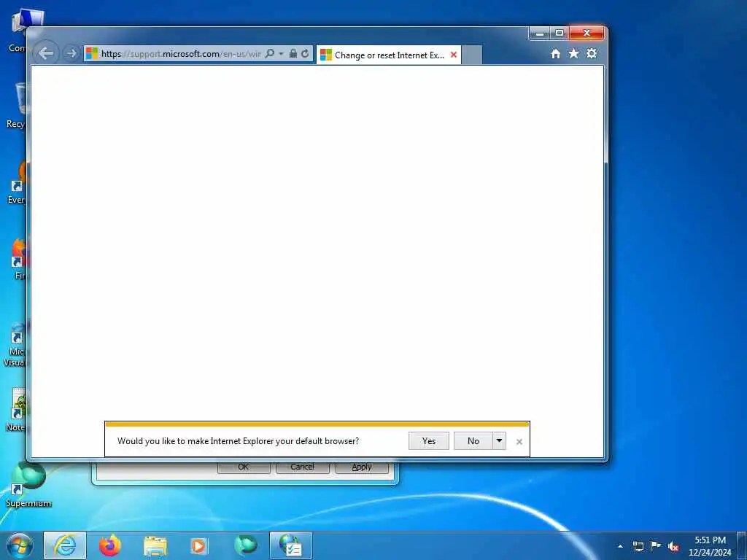Open the address bar autocomplete dropdown arrow

coord(281,53)
